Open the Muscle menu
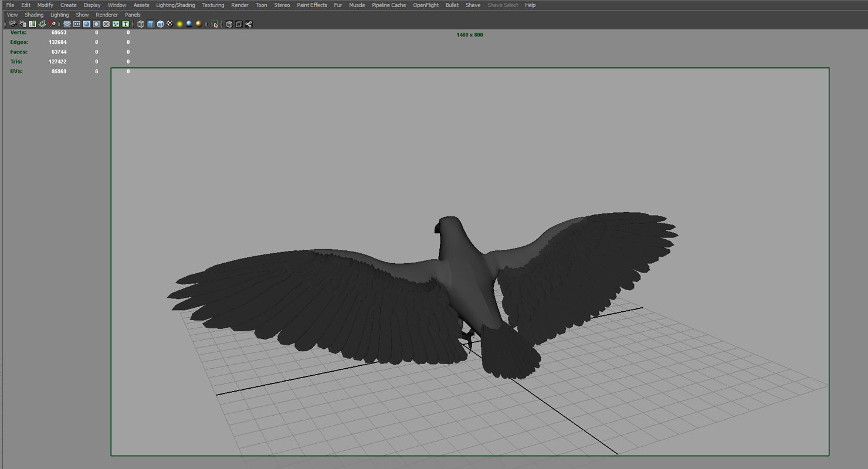The image size is (868, 469). tap(357, 5)
